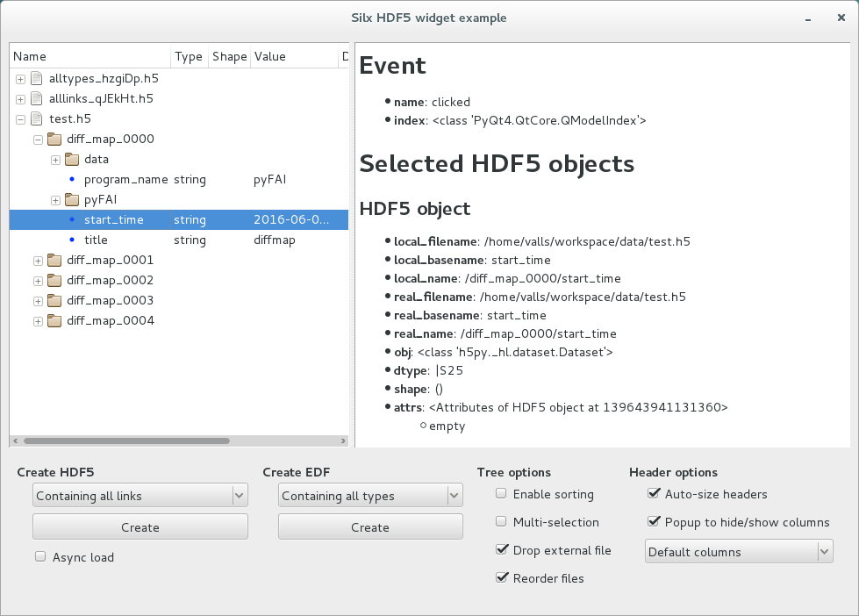Click the diff_map_0000 folder icon
The image size is (859, 616).
[54, 140]
